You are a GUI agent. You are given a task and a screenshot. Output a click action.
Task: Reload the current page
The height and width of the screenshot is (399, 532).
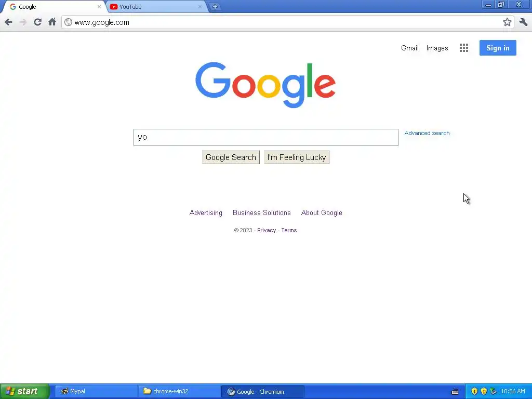coord(37,22)
